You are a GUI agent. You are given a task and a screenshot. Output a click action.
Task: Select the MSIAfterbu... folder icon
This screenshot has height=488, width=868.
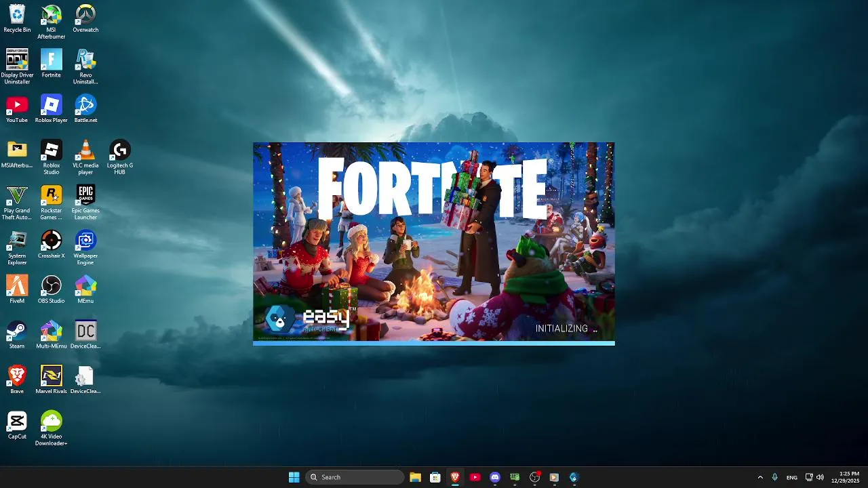pos(17,154)
